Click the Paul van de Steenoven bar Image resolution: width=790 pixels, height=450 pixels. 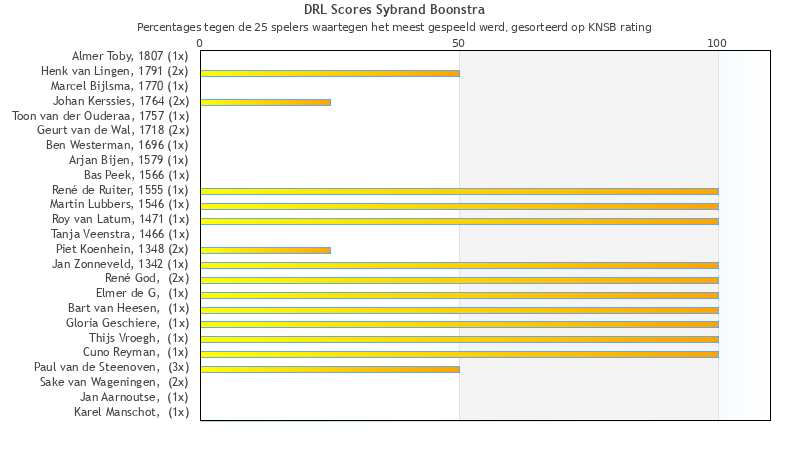[330, 369]
